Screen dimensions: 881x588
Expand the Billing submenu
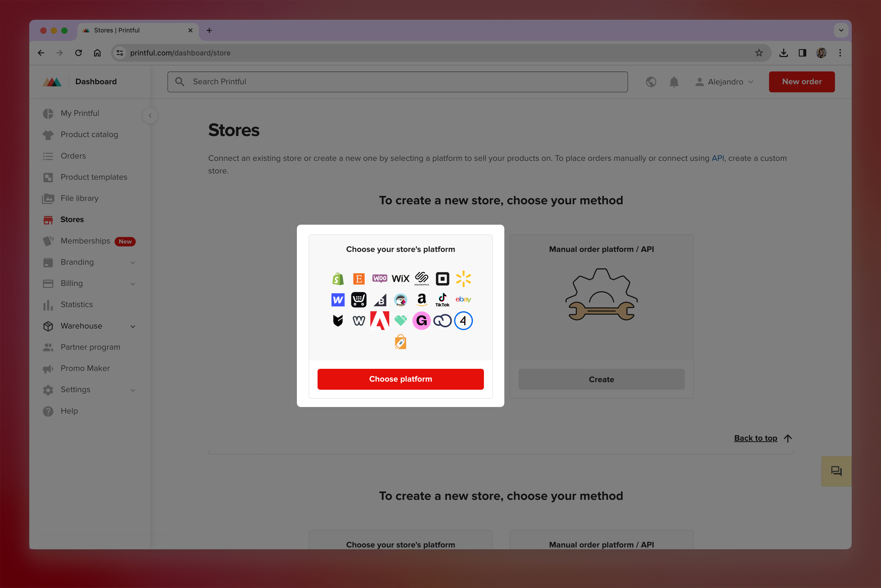[x=133, y=284]
